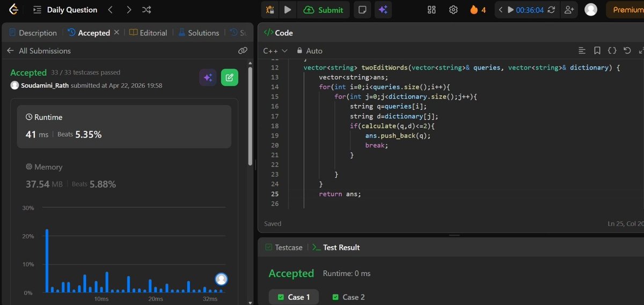Select the Runtime stats card
Image resolution: width=644 pixels, height=305 pixels.
pyautogui.click(x=124, y=127)
